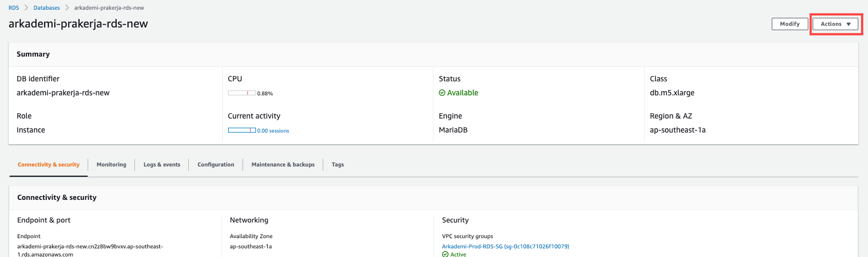
Task: Open the Maintenance & backups tab
Action: [283, 165]
